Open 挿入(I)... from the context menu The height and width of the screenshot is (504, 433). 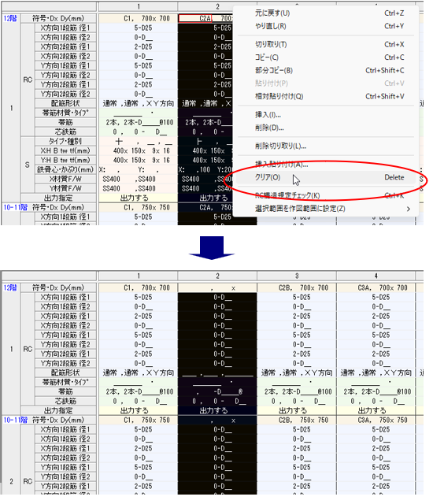pyautogui.click(x=326, y=115)
